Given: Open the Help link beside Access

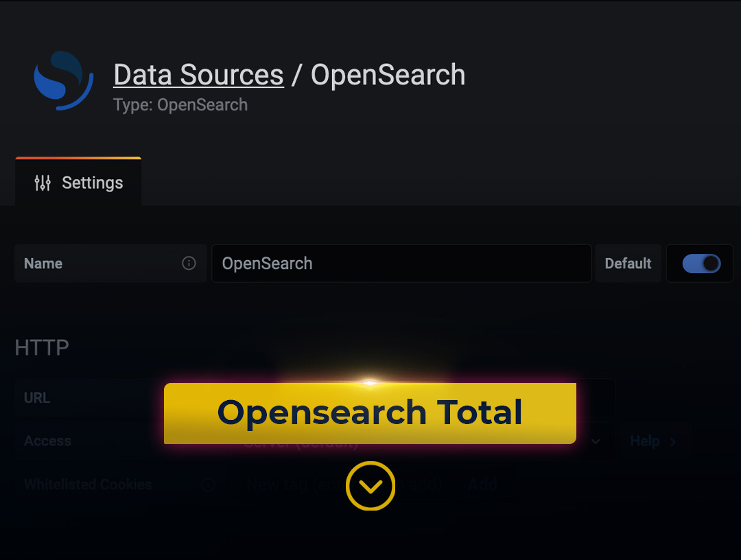Looking at the screenshot, I should point(653,441).
